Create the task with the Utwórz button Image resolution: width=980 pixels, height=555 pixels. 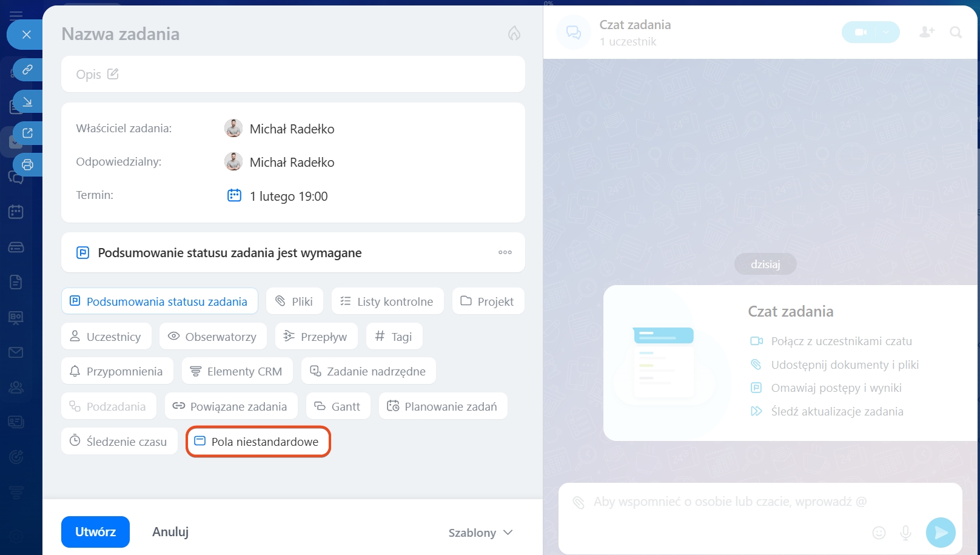[95, 532]
